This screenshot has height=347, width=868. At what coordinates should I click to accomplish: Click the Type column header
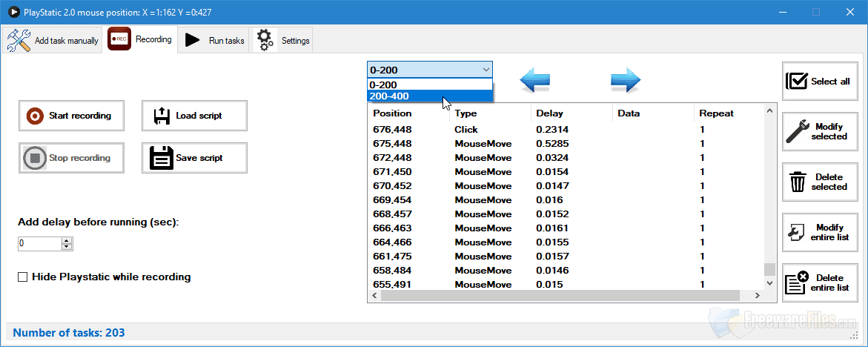(491, 113)
